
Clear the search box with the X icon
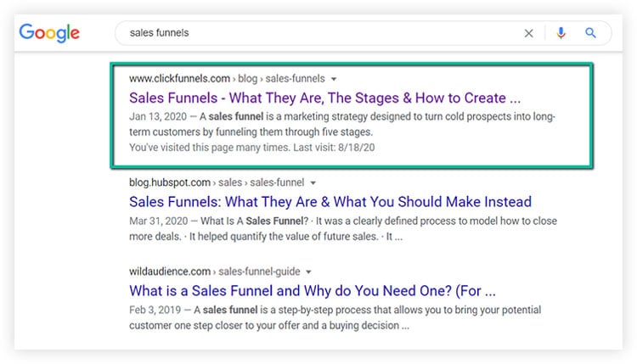point(528,33)
